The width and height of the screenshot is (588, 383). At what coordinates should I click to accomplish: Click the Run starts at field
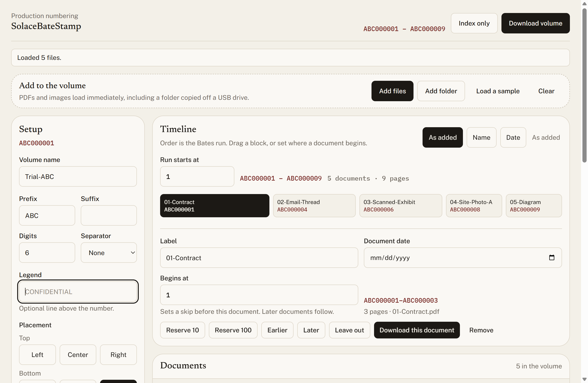[197, 176]
